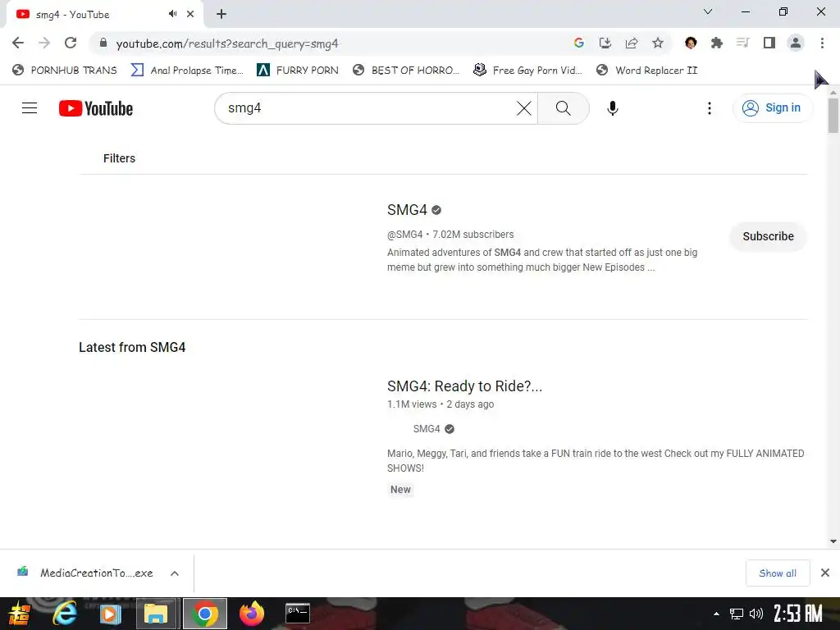Run search with the magnifier button
Image resolution: width=840 pixels, height=630 pixels.
click(x=563, y=108)
